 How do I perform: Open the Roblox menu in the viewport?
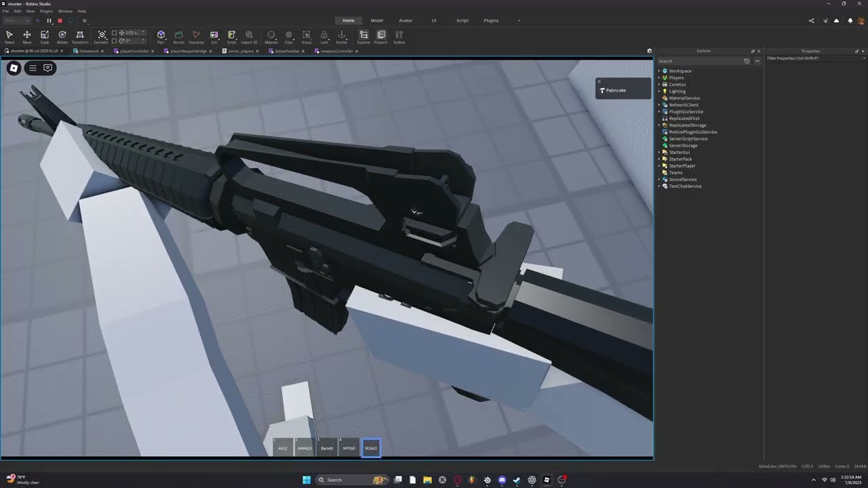[14, 68]
